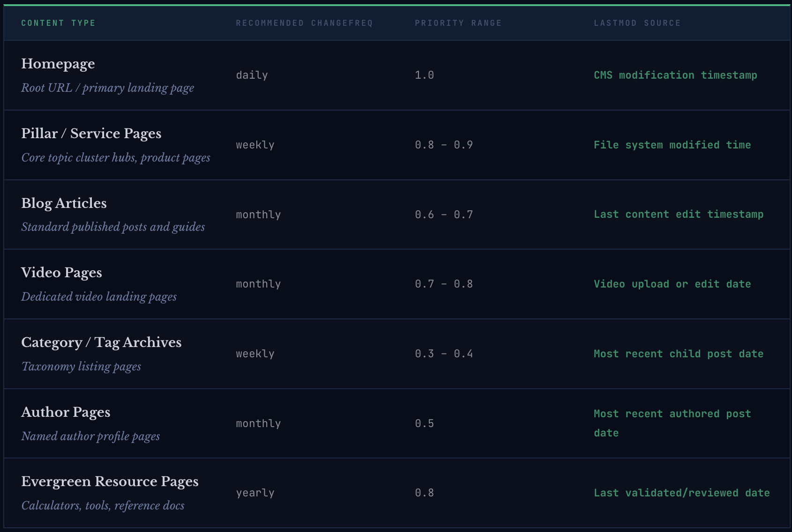Select the Blog Articles row title
Viewport: 792px width, 532px height.
pyautogui.click(x=64, y=203)
